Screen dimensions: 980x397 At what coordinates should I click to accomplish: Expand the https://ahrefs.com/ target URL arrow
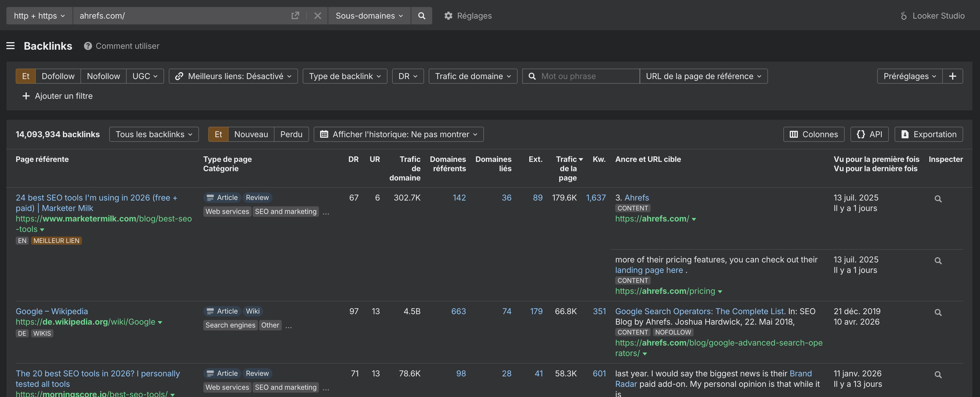pos(694,219)
